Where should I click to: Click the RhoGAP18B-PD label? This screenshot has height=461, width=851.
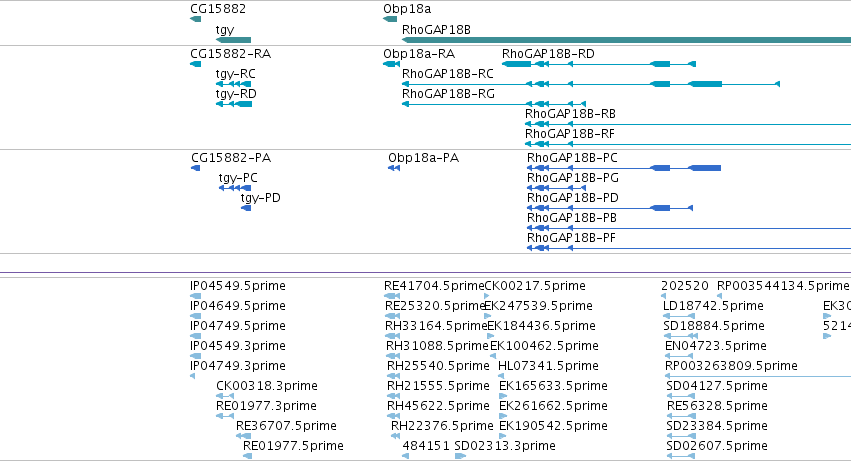point(573,198)
